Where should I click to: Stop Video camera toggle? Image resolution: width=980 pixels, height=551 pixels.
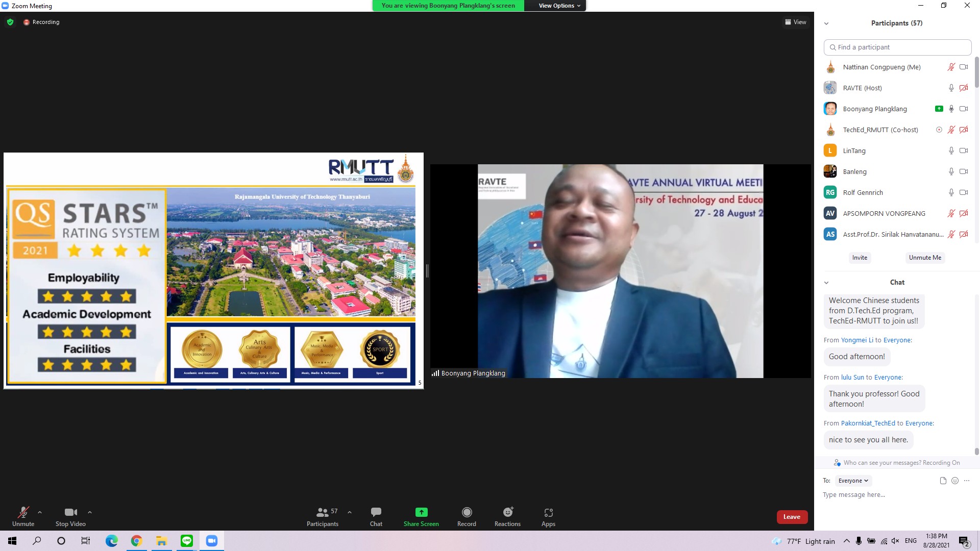(x=70, y=516)
